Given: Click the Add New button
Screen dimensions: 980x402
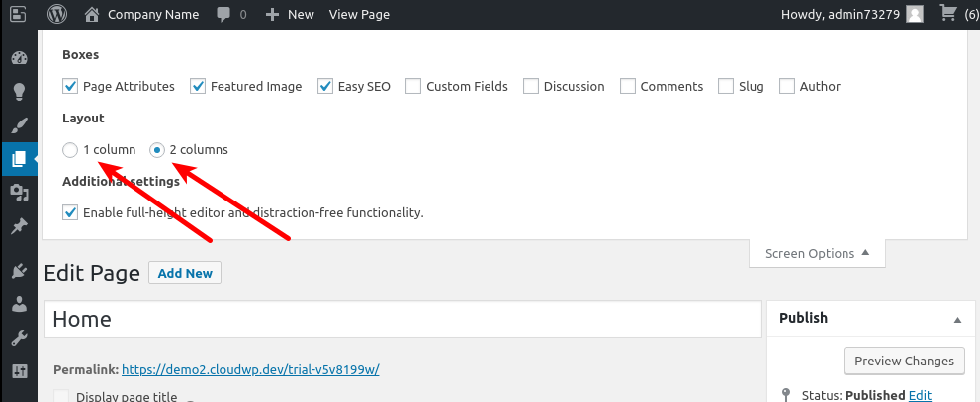Looking at the screenshot, I should (x=185, y=273).
